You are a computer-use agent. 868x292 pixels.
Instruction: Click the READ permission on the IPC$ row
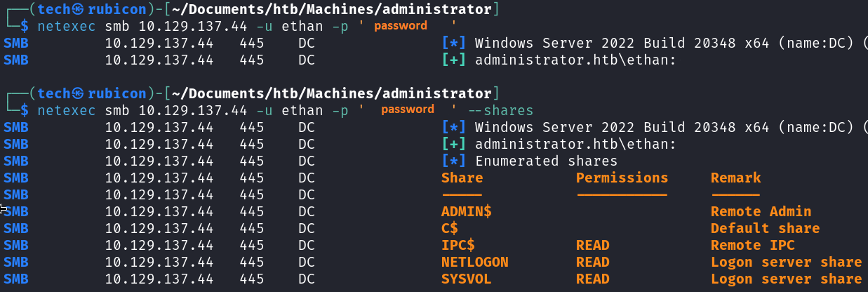click(593, 246)
